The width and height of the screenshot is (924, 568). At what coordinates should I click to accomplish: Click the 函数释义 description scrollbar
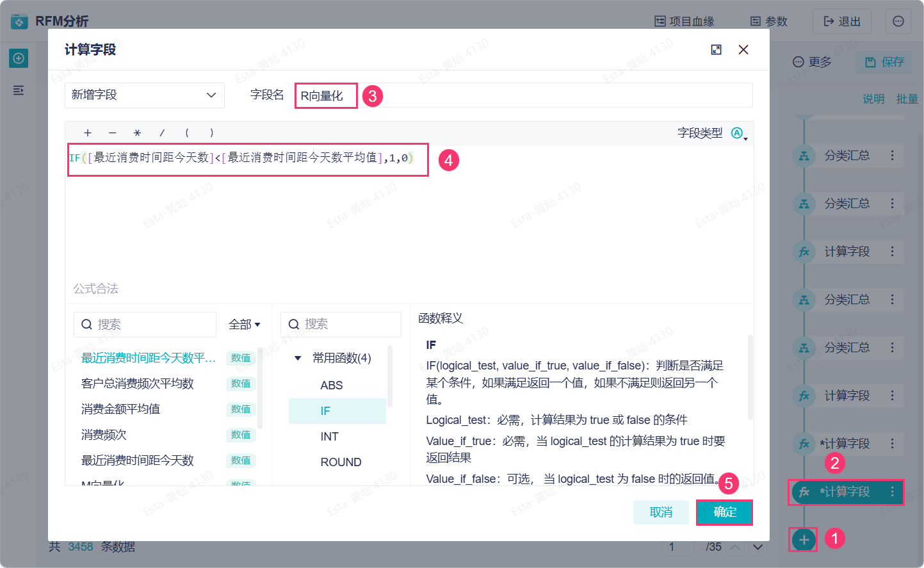[x=750, y=377]
